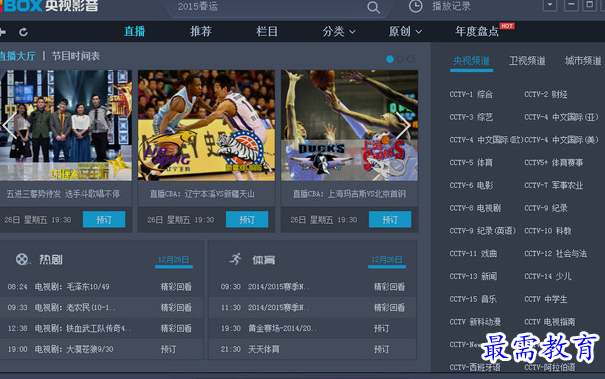
Task: Reserve 大漠苍狼9/30 at 19:00
Action: tap(169, 349)
